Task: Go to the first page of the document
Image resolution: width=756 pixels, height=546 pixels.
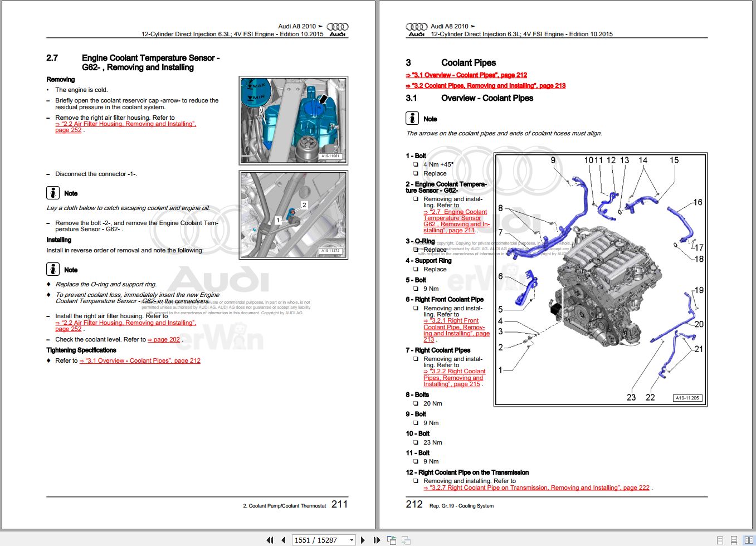Action: pyautogui.click(x=270, y=540)
